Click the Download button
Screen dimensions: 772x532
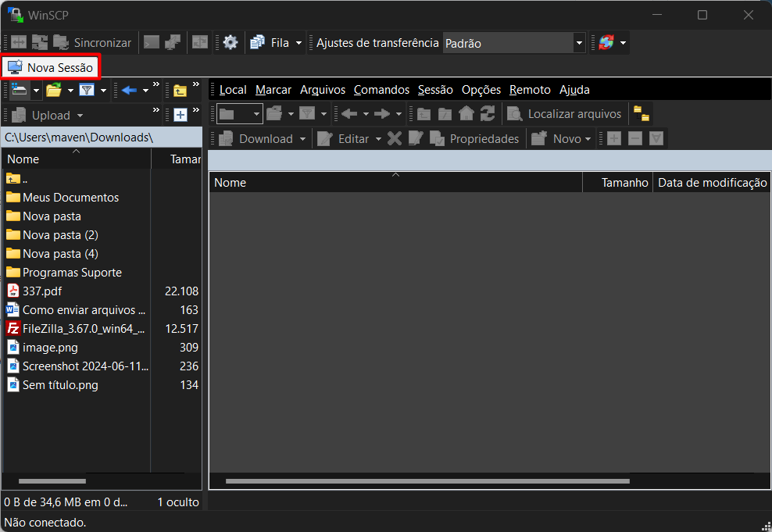click(x=256, y=139)
